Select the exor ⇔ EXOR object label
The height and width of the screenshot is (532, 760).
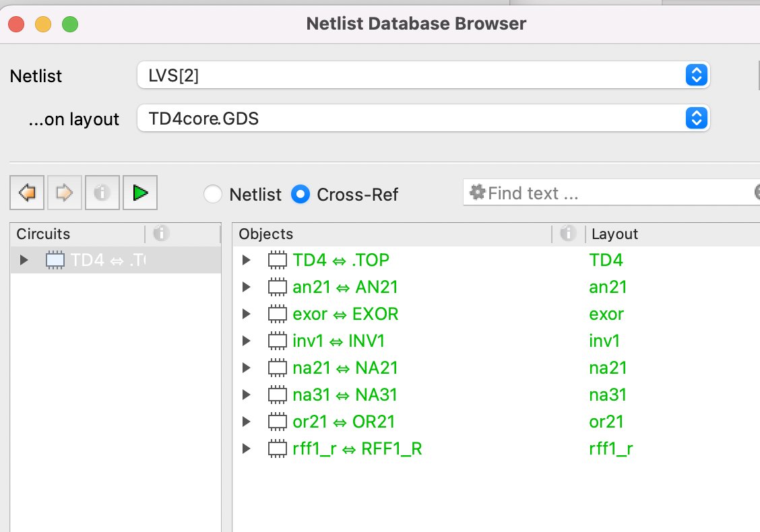(x=346, y=314)
